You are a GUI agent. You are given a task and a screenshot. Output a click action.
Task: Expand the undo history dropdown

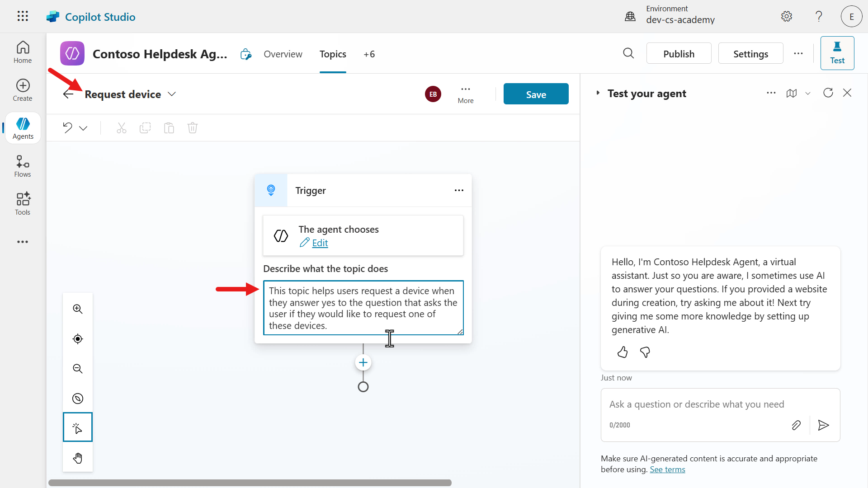84,128
